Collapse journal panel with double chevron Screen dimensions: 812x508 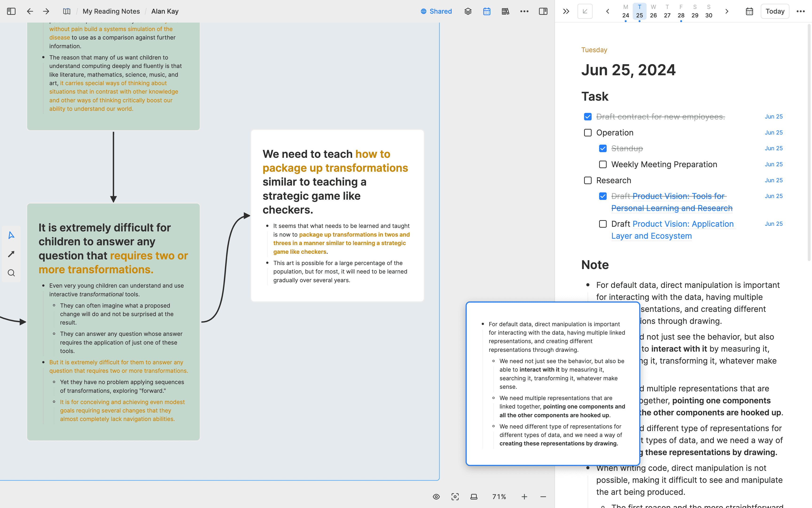tap(566, 11)
